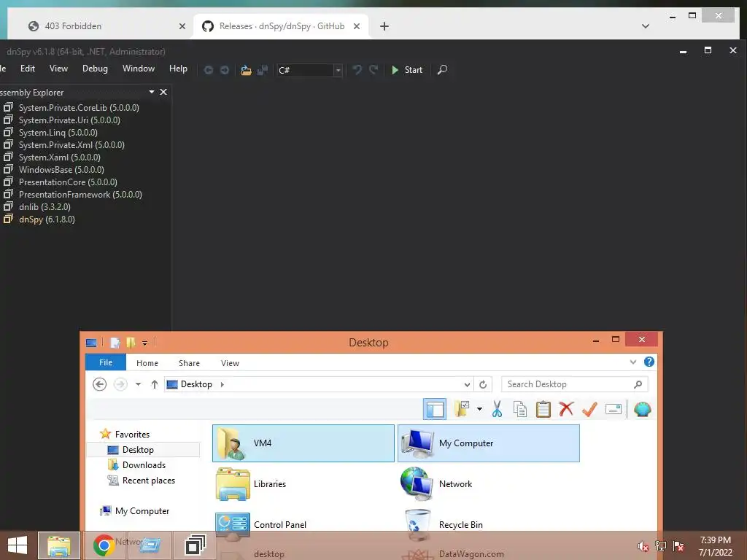
Task: Select System.Xaml assembly
Action: 60,157
